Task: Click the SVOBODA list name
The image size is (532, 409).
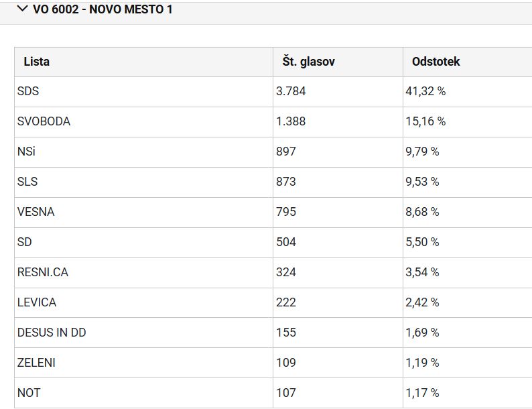Action: pos(44,121)
